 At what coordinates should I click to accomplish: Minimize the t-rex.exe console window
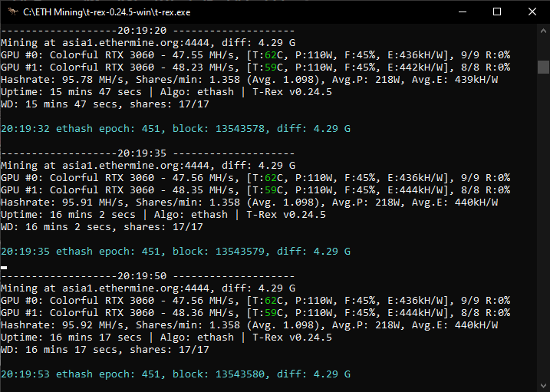(463, 12)
